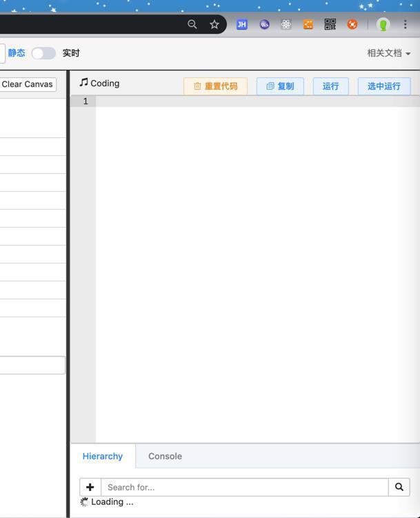Expand the 相关文档 dropdown
This screenshot has height=518, width=420.
pyautogui.click(x=389, y=53)
